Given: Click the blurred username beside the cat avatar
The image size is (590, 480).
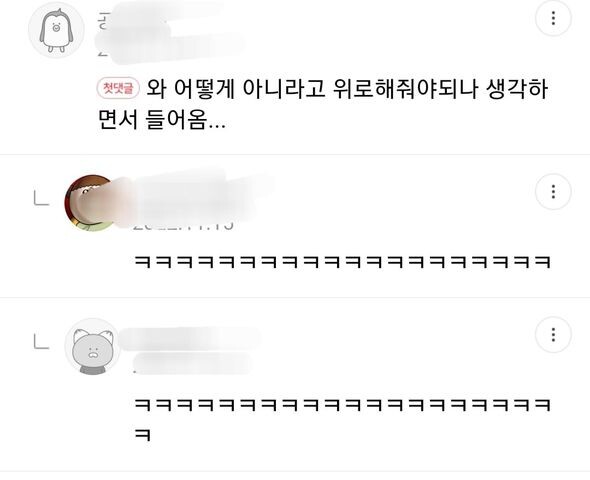Looking at the screenshot, I should pyautogui.click(x=190, y=337).
